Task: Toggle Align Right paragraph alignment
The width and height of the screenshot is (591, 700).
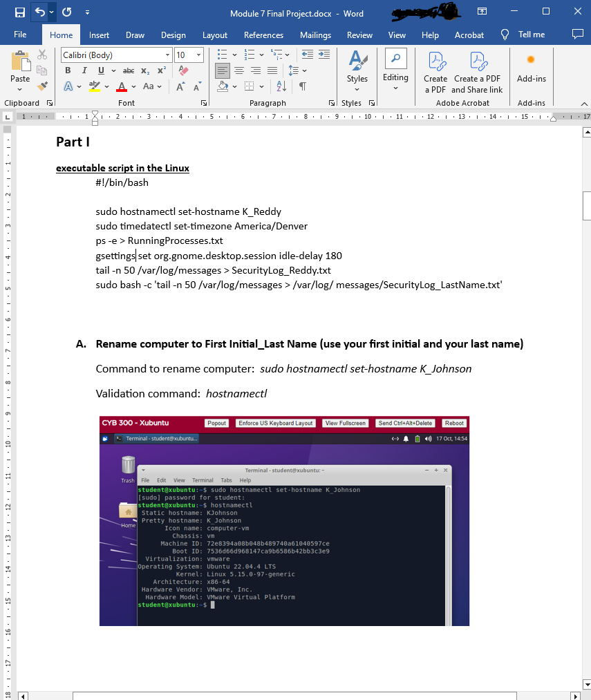Action: tap(256, 70)
